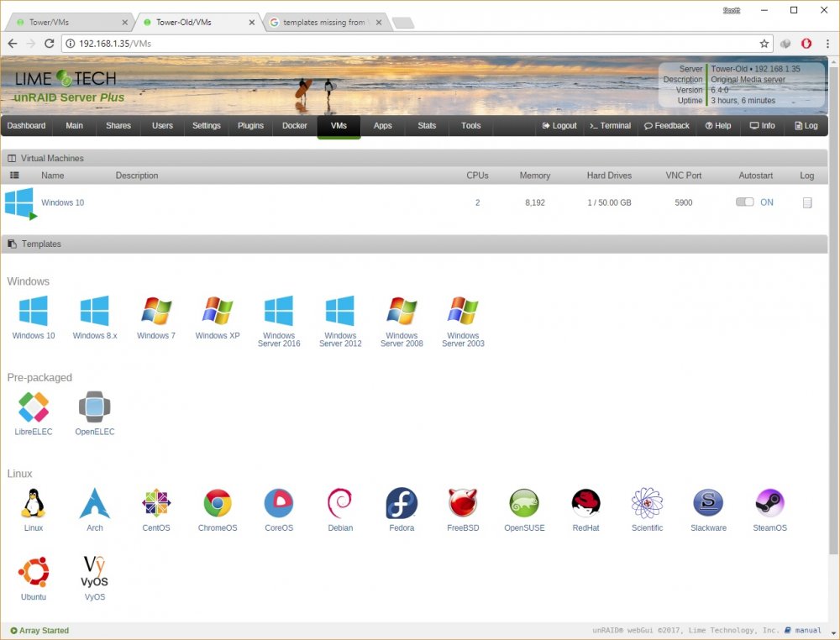Open the Users menu tab
840x640 pixels.
pos(162,126)
